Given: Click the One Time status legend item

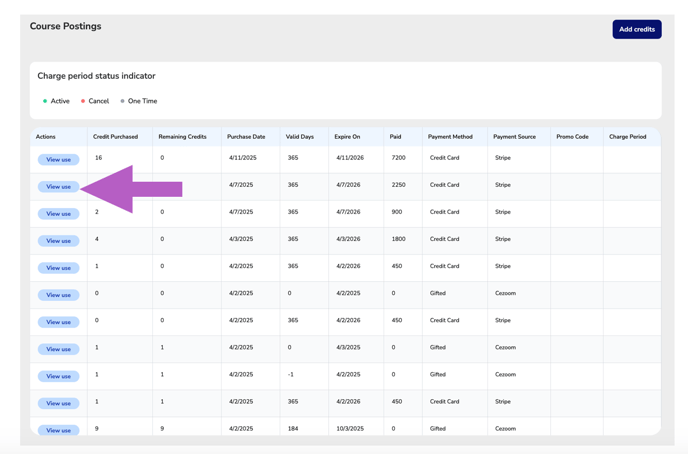Looking at the screenshot, I should click(x=139, y=101).
